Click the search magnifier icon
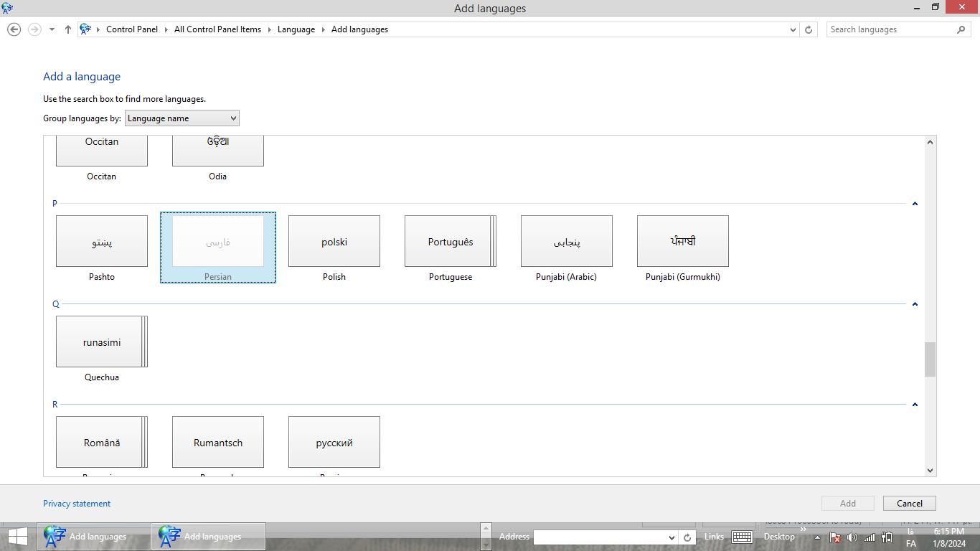 (x=961, y=29)
